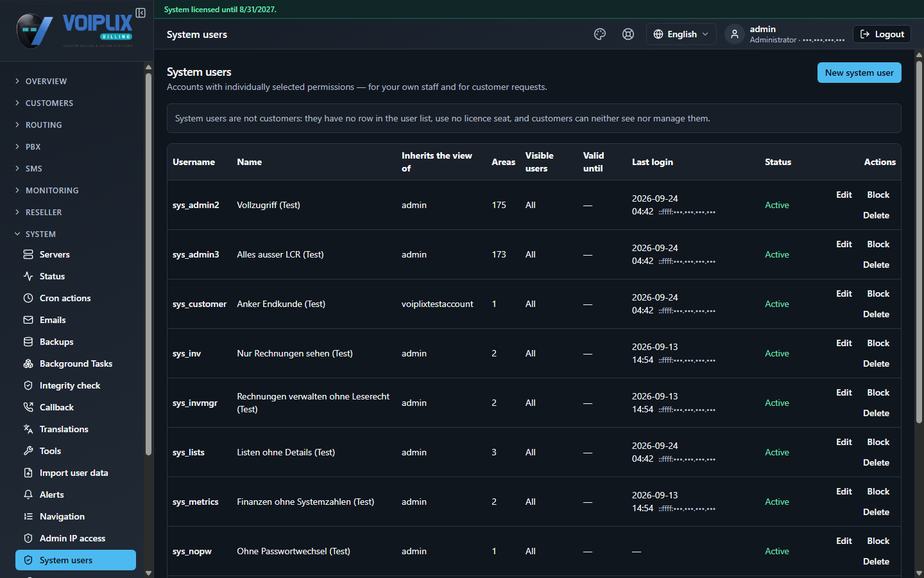Image resolution: width=924 pixels, height=578 pixels.
Task: Click the main page vertical scrollbar
Action: pyautogui.click(x=919, y=243)
